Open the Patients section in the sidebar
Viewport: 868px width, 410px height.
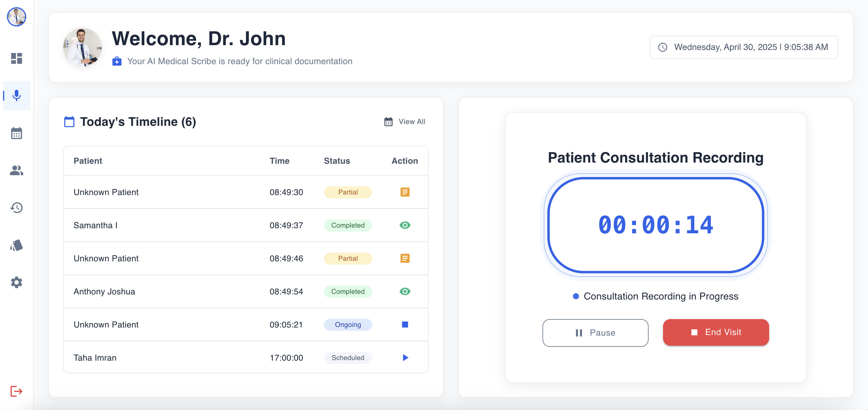[x=16, y=170]
